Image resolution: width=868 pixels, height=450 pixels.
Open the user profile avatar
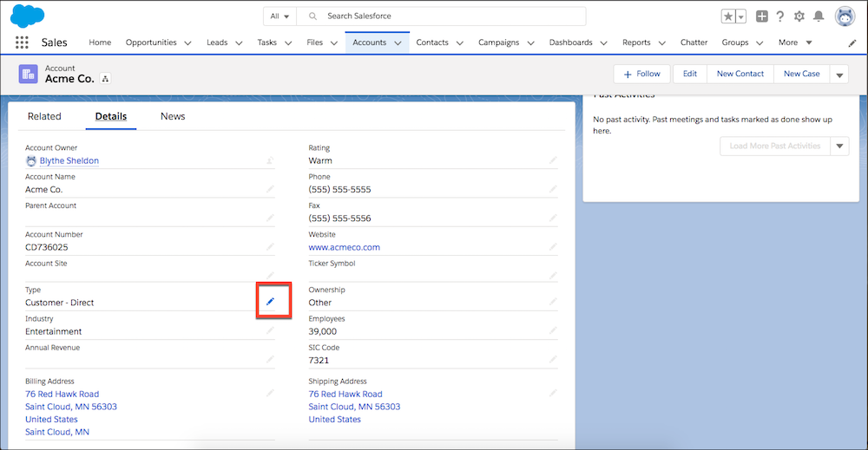pos(845,16)
